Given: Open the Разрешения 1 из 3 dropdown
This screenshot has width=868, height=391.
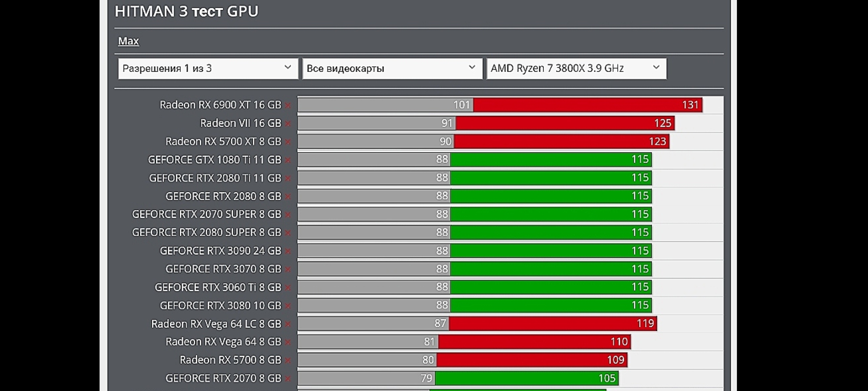Looking at the screenshot, I should click(208, 68).
